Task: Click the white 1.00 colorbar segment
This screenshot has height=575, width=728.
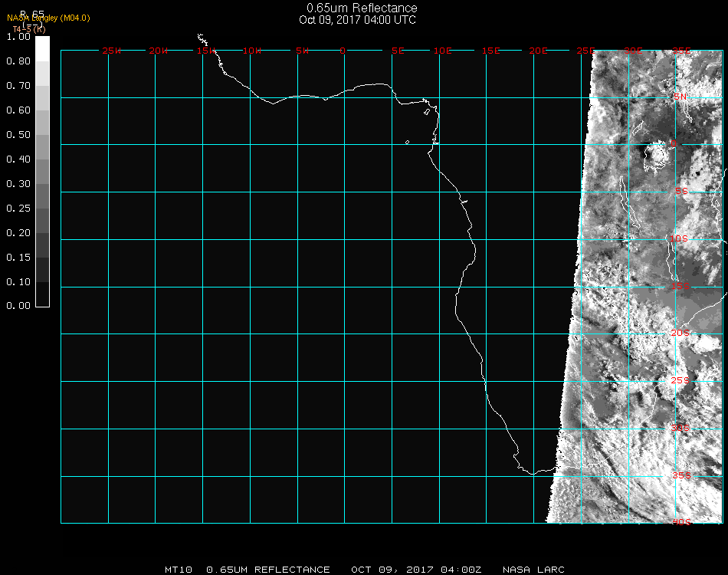Action: click(x=42, y=48)
